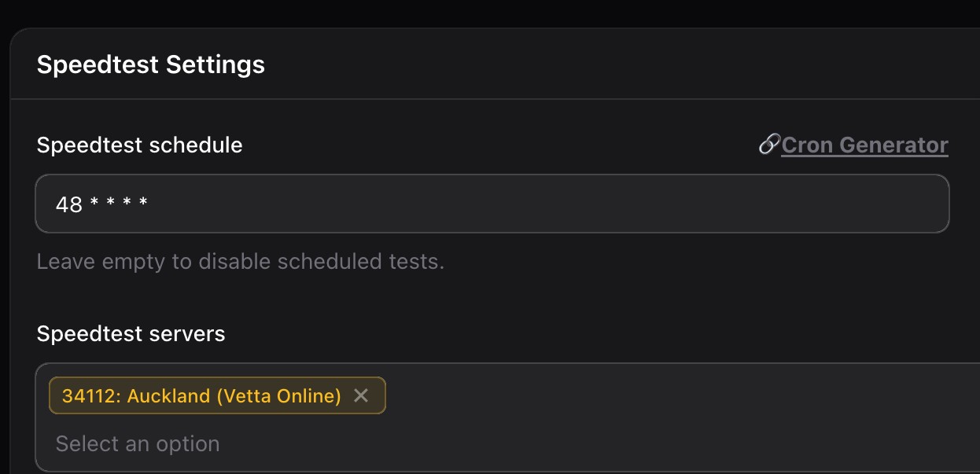Click the Speedtest schedule label
The width and height of the screenshot is (980, 474).
tap(139, 145)
